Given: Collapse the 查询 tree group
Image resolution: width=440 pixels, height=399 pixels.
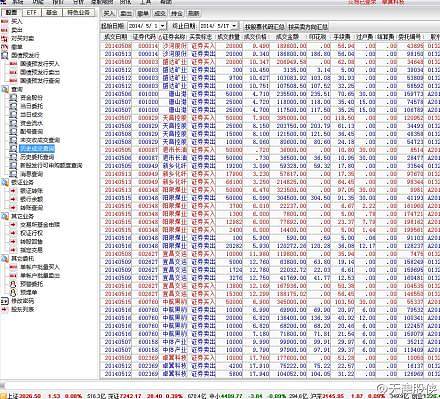Looking at the screenshot, I should 5,89.
